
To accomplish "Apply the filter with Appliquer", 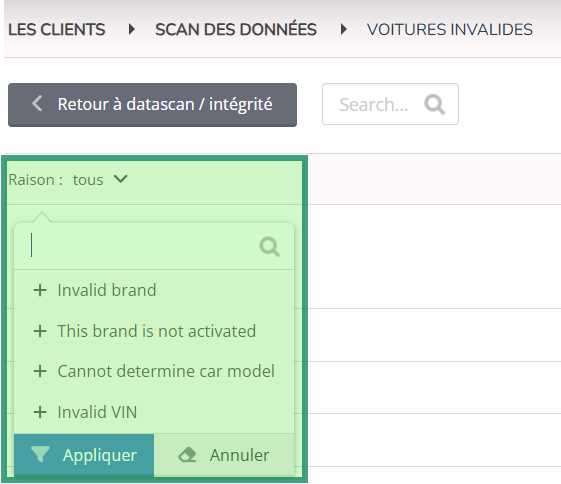I will [84, 455].
